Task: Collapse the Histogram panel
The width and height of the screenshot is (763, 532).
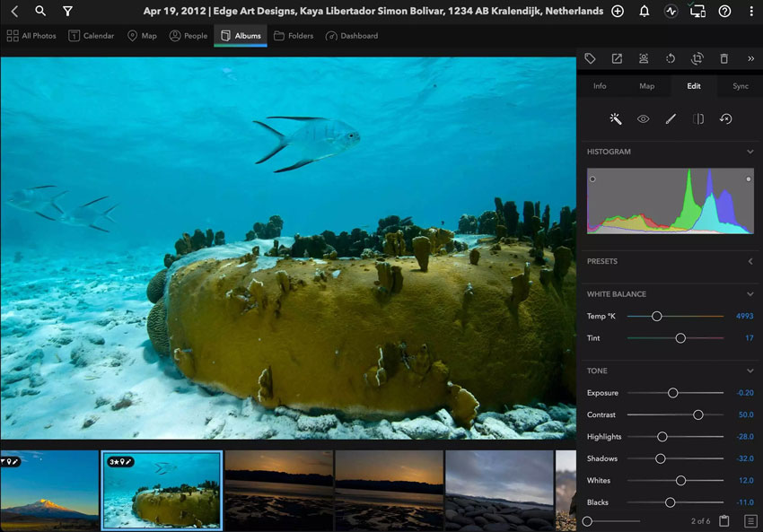Action: (x=750, y=152)
